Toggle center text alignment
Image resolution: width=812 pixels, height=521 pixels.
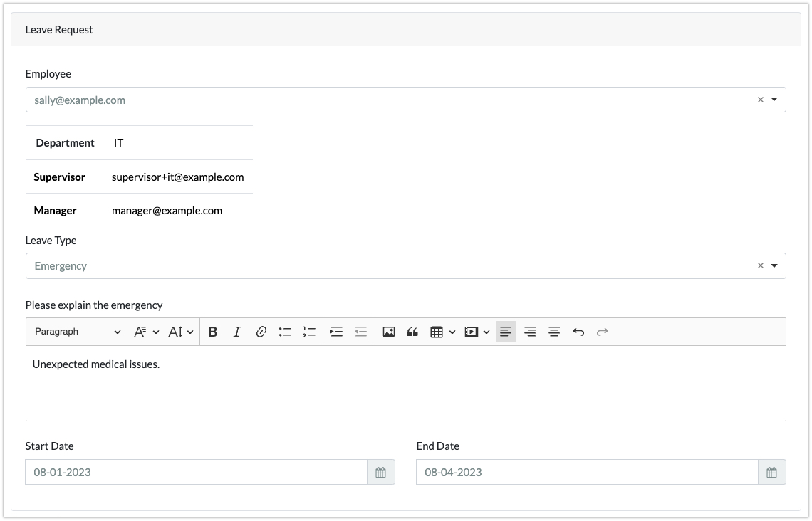click(x=554, y=332)
